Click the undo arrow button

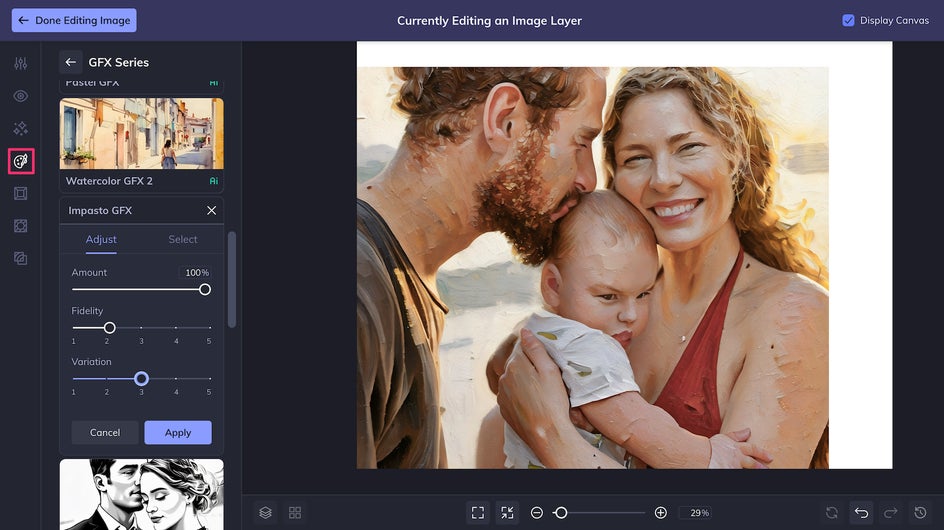(862, 513)
